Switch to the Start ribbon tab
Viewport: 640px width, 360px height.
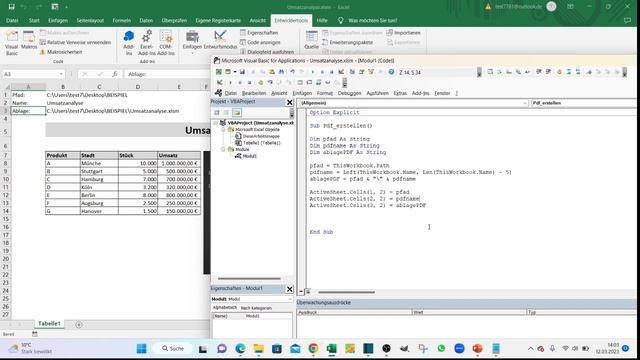click(x=34, y=20)
